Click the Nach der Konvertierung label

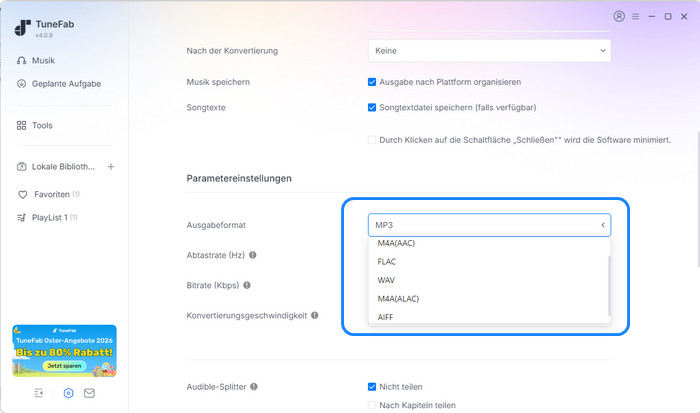point(232,51)
